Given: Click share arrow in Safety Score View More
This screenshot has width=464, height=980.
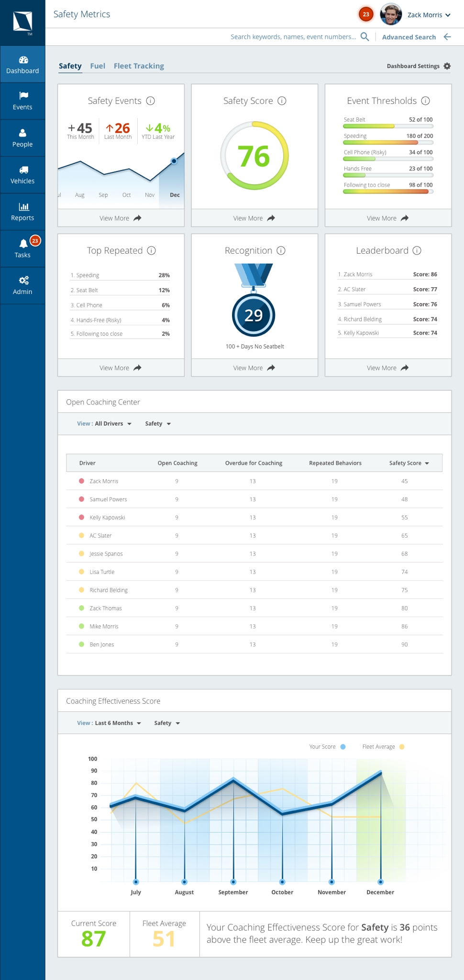Looking at the screenshot, I should (x=271, y=218).
